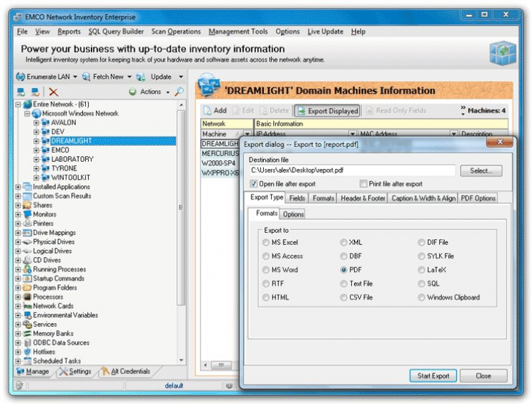Open the Header & Footer tab

[362, 198]
